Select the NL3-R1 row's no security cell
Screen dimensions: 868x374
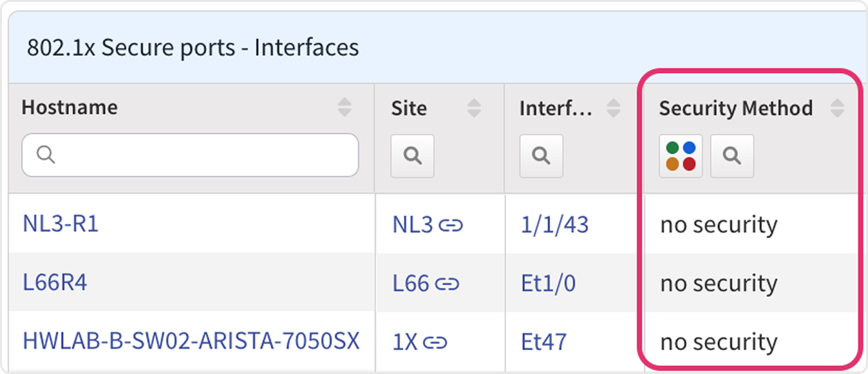tap(718, 225)
